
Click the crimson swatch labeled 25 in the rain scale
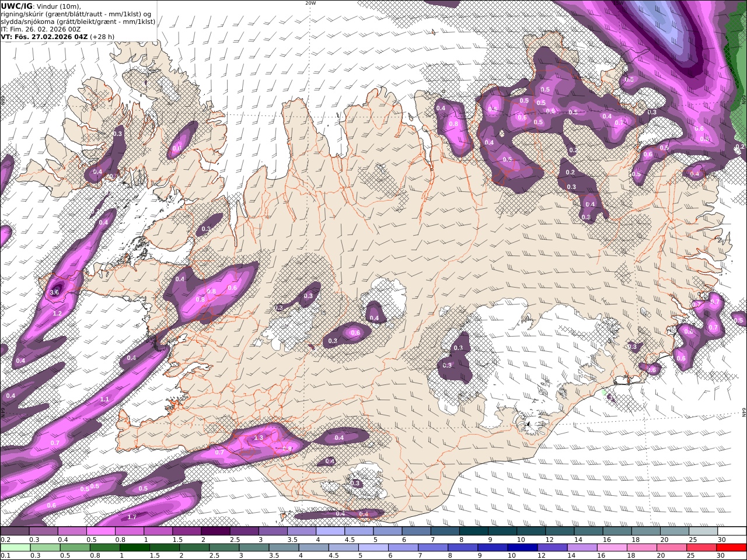tap(702, 548)
